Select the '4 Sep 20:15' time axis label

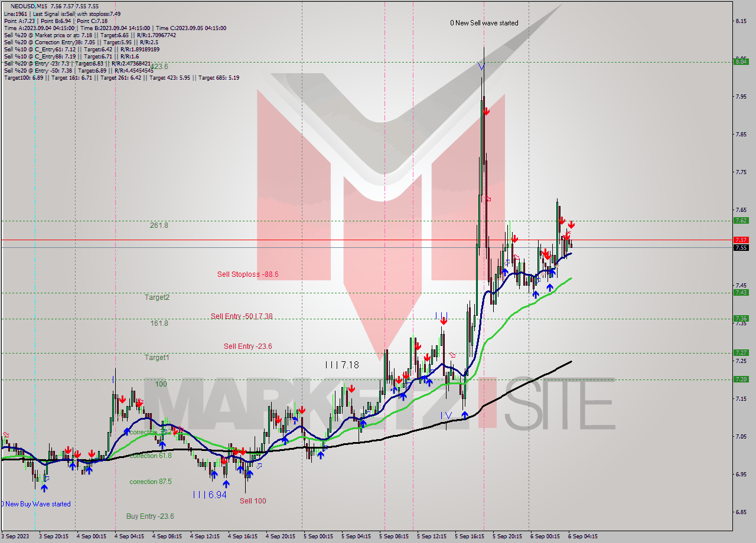click(280, 537)
